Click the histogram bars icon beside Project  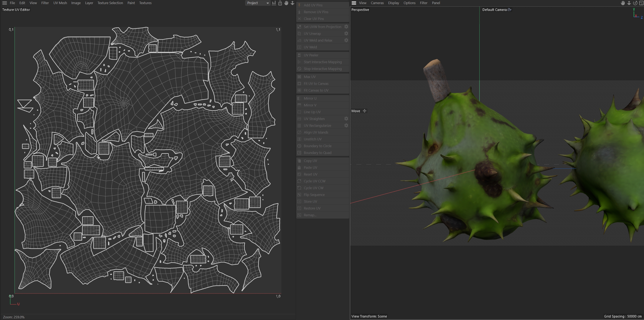coord(274,3)
